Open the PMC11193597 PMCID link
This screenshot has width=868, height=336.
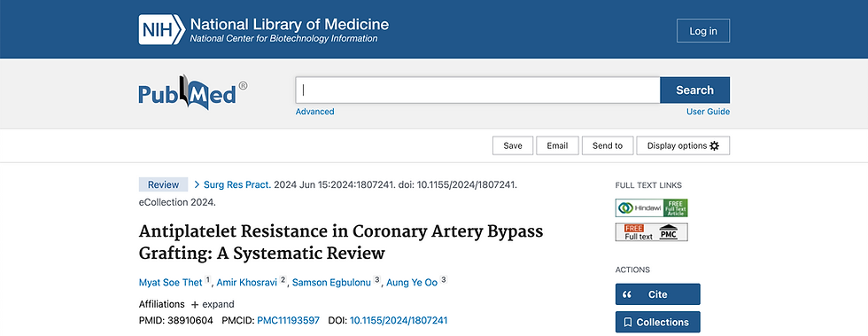(289, 320)
